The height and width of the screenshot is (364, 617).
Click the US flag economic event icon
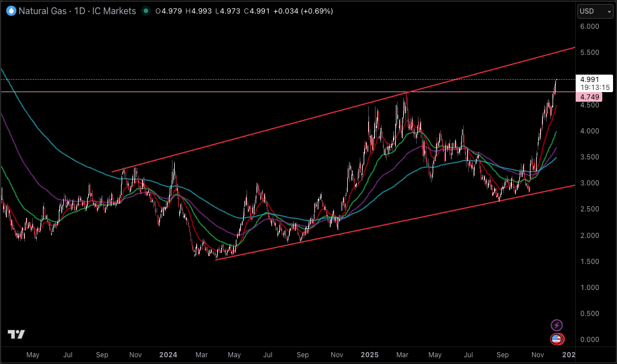[x=556, y=339]
